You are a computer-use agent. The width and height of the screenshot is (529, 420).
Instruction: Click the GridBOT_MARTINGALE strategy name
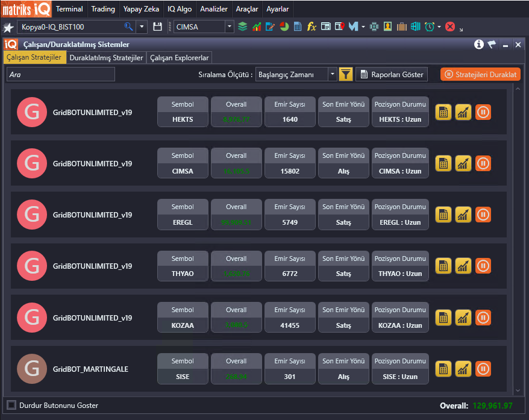(90, 369)
